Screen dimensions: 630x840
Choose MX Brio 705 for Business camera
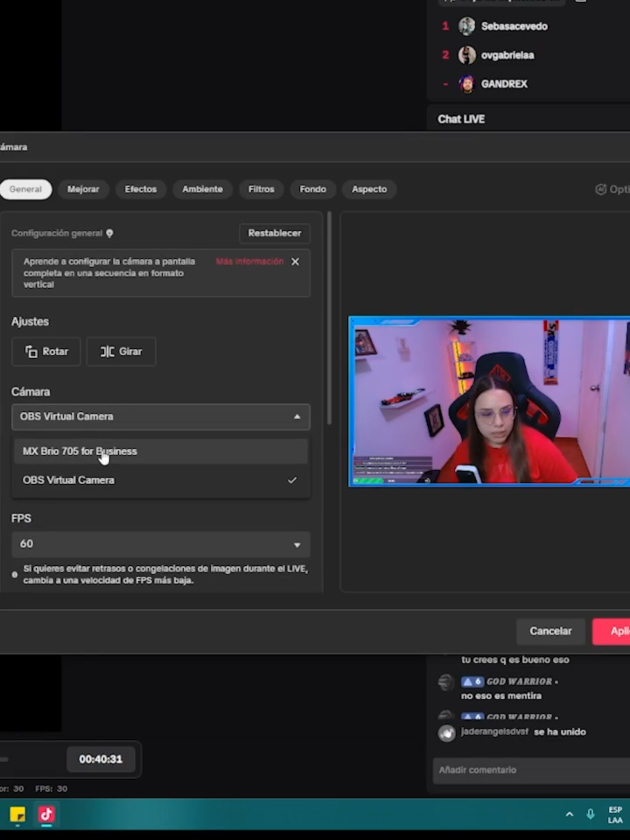[161, 451]
